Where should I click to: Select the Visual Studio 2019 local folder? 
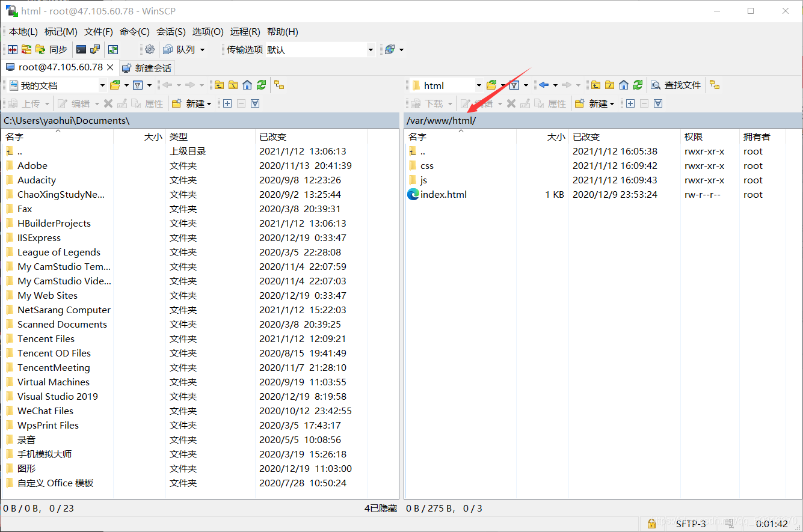click(x=58, y=397)
